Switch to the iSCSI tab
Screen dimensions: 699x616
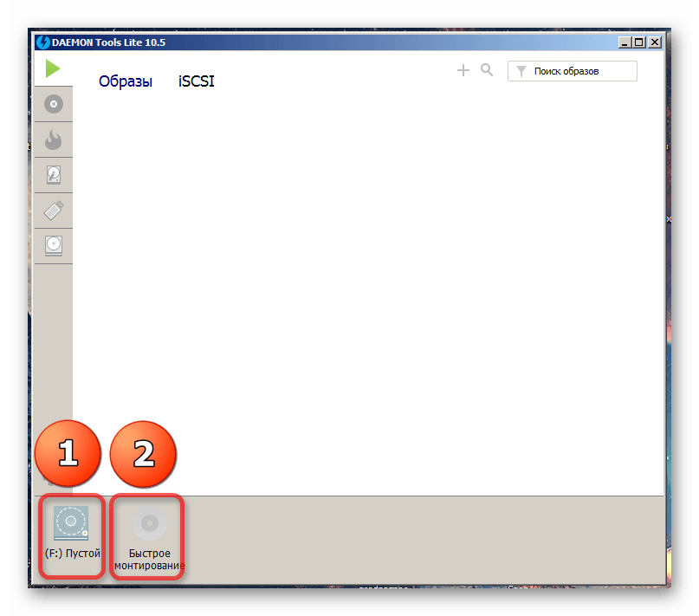tap(196, 81)
